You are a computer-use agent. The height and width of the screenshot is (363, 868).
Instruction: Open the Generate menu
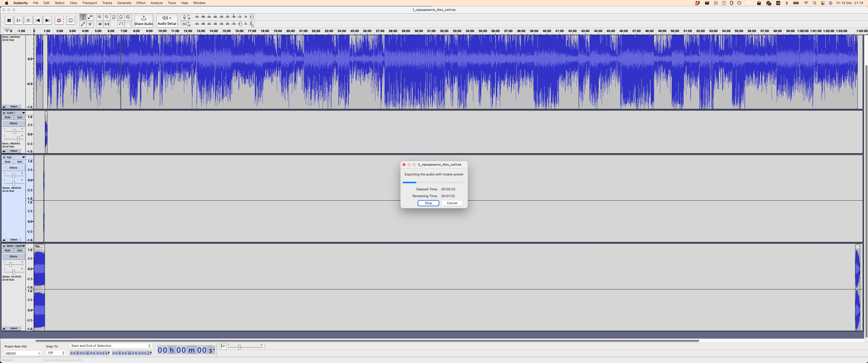click(x=124, y=3)
